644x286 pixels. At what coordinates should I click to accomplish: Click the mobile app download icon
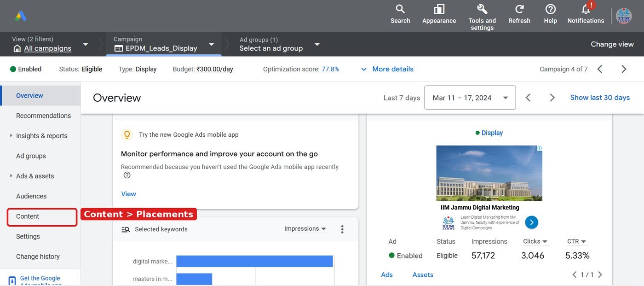tap(12, 281)
